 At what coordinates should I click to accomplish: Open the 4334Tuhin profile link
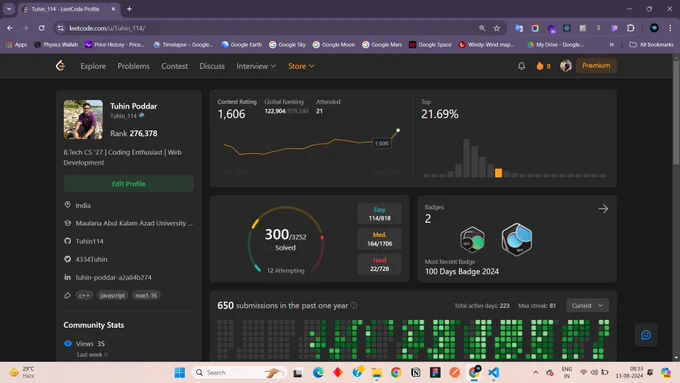pos(91,259)
